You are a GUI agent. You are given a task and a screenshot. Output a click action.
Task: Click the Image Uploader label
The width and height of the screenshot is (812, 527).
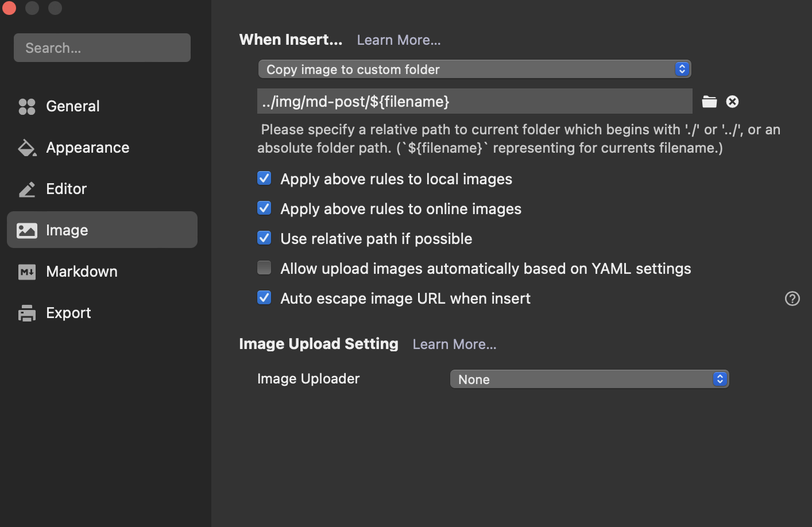tap(308, 379)
